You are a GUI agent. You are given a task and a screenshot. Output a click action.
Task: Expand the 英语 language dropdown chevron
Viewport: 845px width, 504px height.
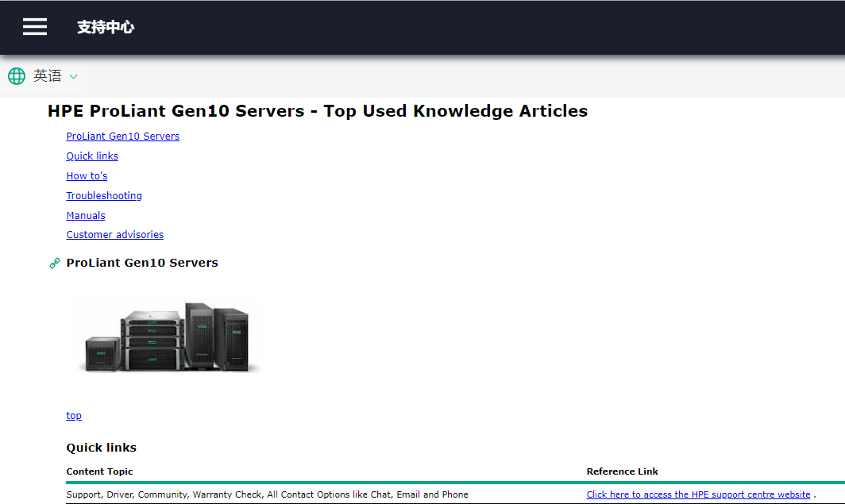coord(74,76)
